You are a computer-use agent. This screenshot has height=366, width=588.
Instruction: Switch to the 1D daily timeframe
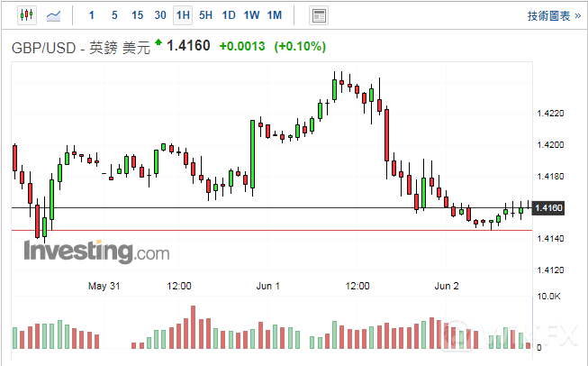229,15
